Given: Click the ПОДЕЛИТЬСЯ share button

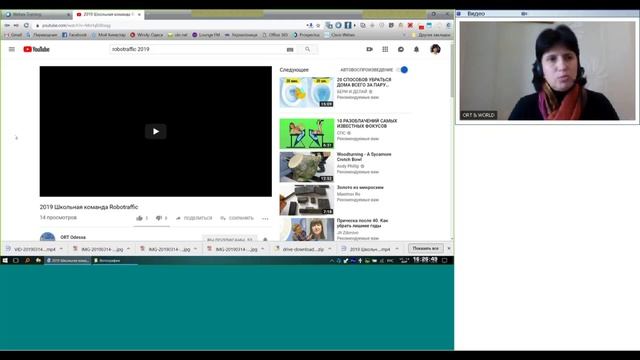Looking at the screenshot, I should (194, 218).
